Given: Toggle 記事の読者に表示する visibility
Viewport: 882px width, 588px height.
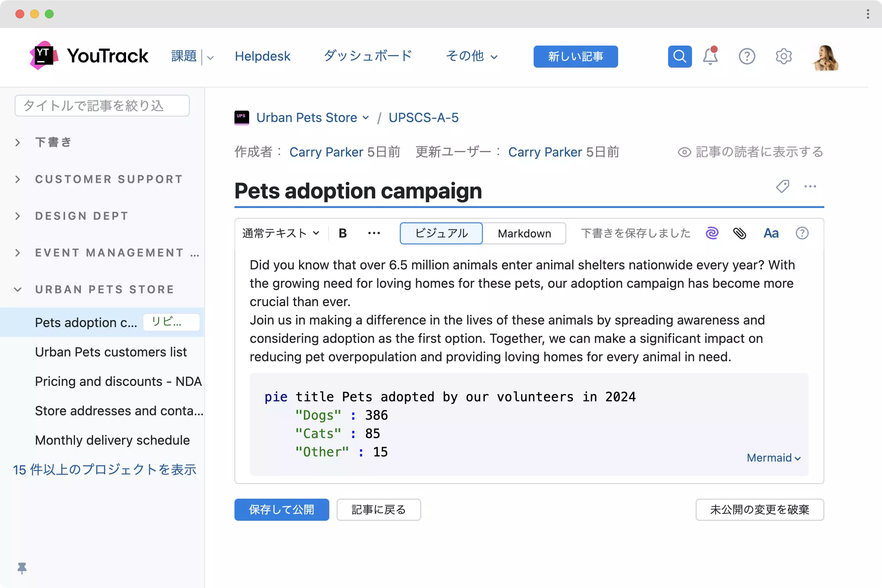Looking at the screenshot, I should click(x=750, y=152).
